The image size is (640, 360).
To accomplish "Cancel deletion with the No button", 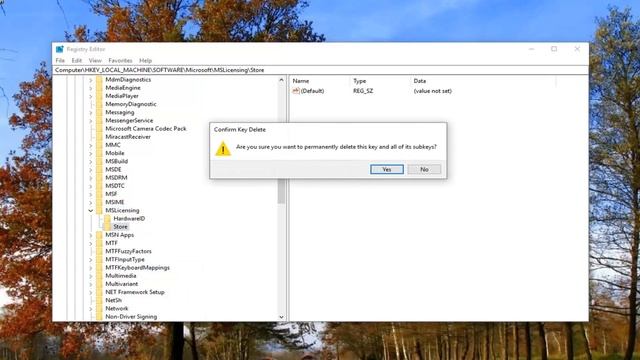I will point(424,169).
